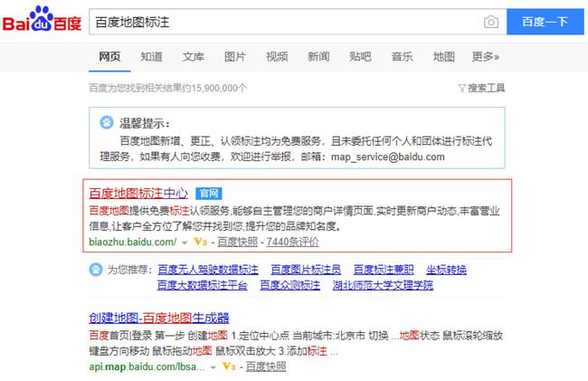The image size is (588, 381).
Task: Focus the search box containing 百度地图标注
Action: [298, 22]
